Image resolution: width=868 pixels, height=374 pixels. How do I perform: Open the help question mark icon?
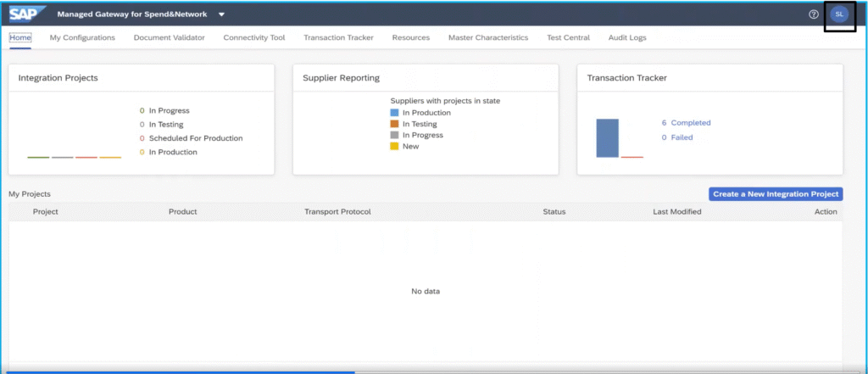814,14
